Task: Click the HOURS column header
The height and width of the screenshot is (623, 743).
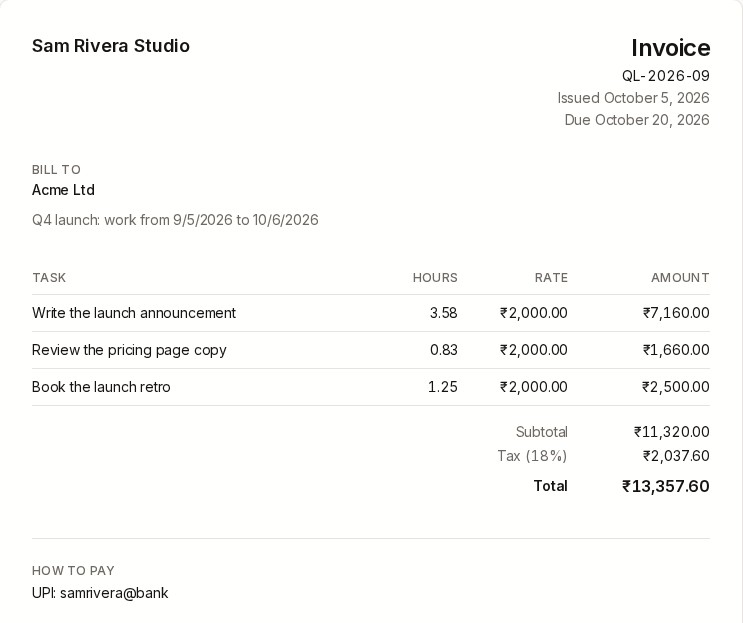Action: pyautogui.click(x=435, y=278)
